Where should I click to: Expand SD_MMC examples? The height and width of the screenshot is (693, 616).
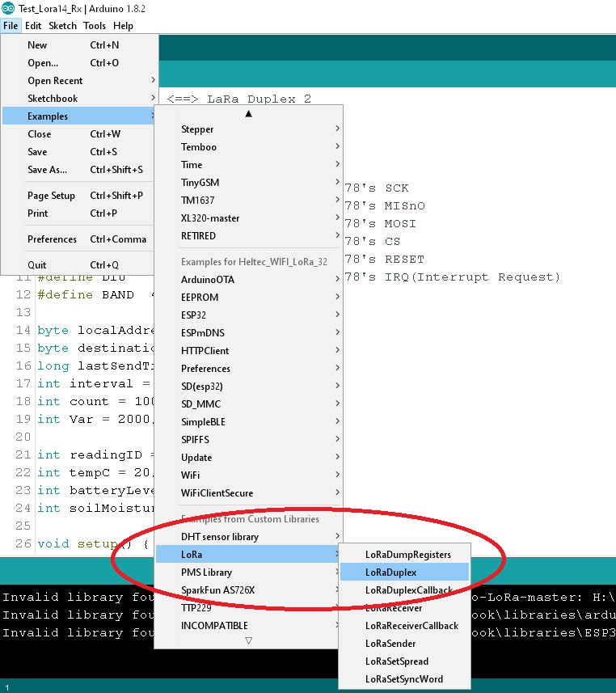coord(248,404)
